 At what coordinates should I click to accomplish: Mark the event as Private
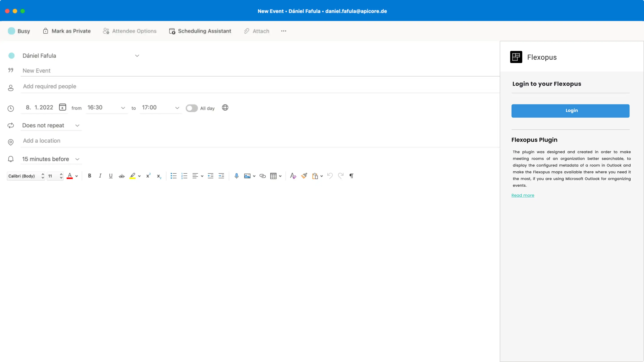[x=66, y=31]
